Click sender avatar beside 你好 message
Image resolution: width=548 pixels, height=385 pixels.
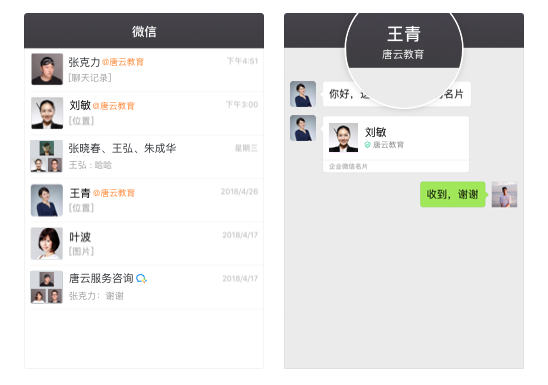(303, 94)
